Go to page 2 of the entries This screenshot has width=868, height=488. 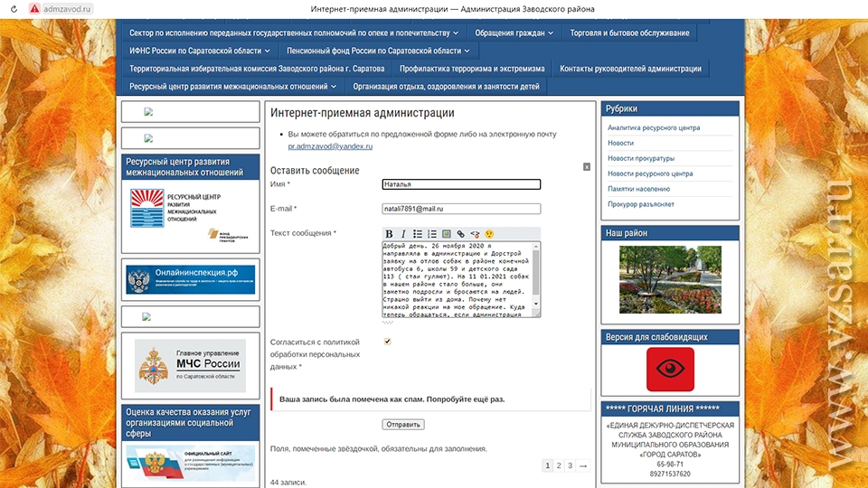click(559, 465)
